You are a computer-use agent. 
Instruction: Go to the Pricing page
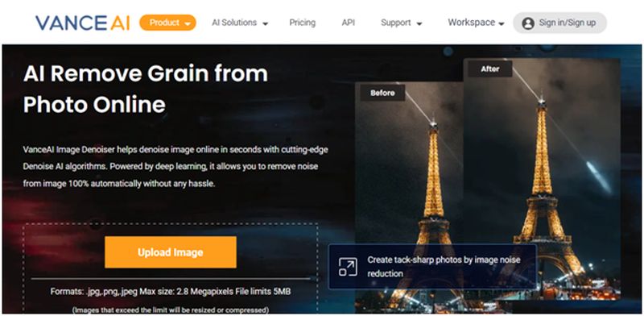click(303, 23)
